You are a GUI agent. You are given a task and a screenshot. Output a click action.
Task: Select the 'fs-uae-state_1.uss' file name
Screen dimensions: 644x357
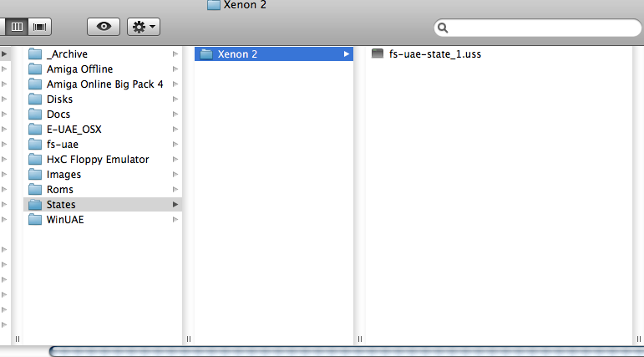click(435, 54)
